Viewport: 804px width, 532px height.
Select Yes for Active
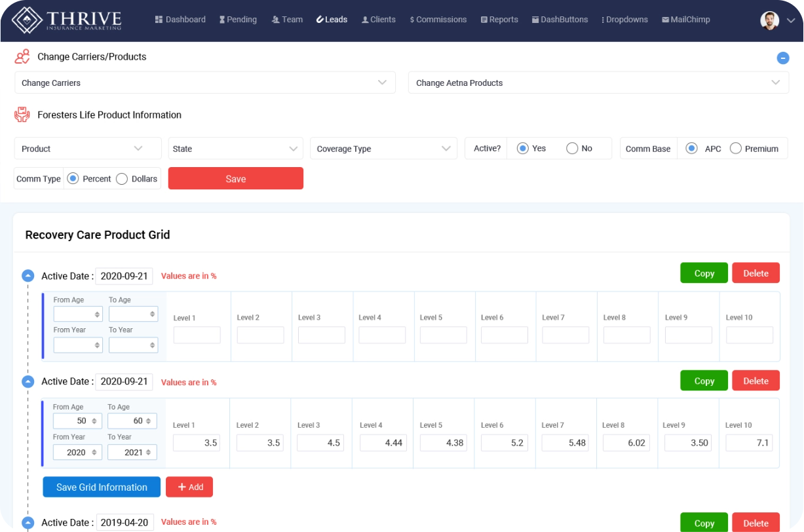click(x=523, y=148)
